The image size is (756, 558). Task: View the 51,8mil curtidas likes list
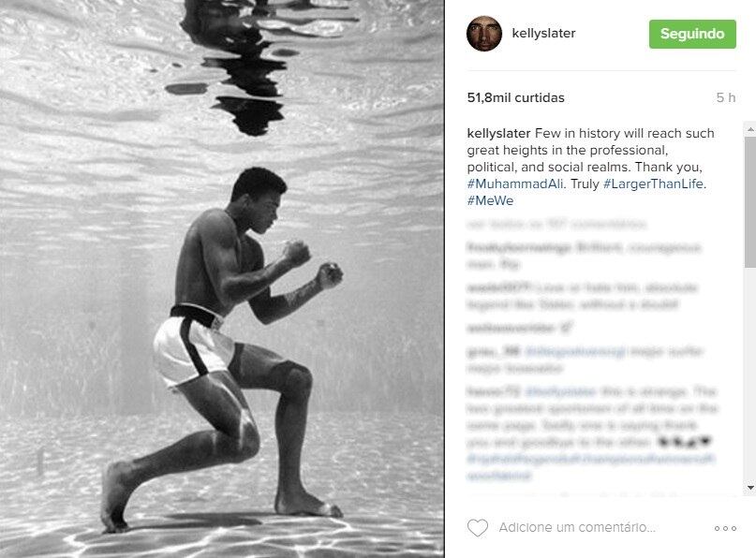[x=515, y=97]
